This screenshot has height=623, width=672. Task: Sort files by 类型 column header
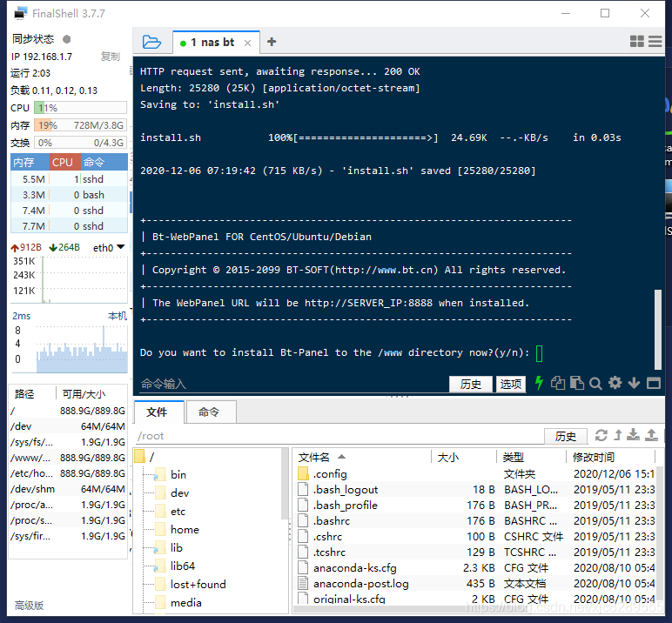point(532,457)
